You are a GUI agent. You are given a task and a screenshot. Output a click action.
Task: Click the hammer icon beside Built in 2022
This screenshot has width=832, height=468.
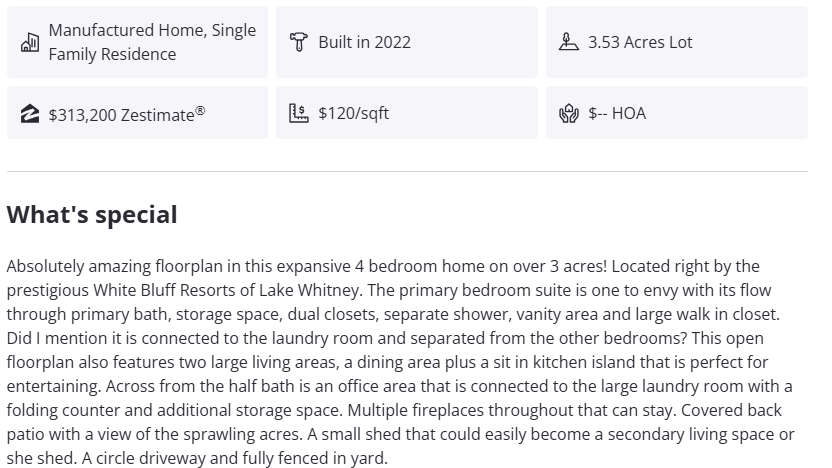pyautogui.click(x=298, y=42)
